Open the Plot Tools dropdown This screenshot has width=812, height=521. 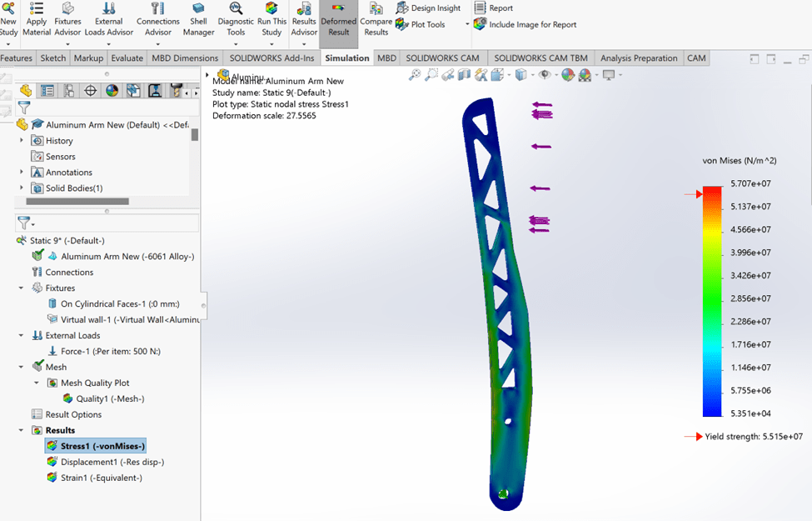point(428,24)
